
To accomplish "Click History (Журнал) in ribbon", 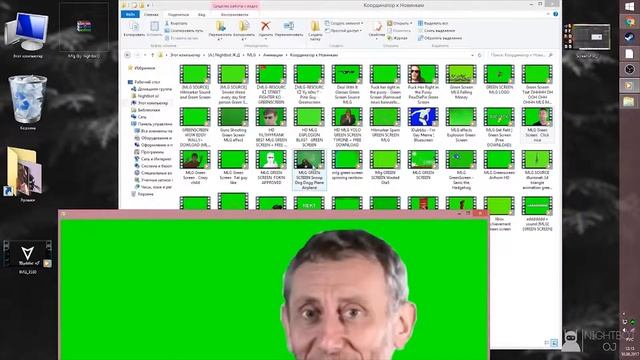I will [397, 38].
